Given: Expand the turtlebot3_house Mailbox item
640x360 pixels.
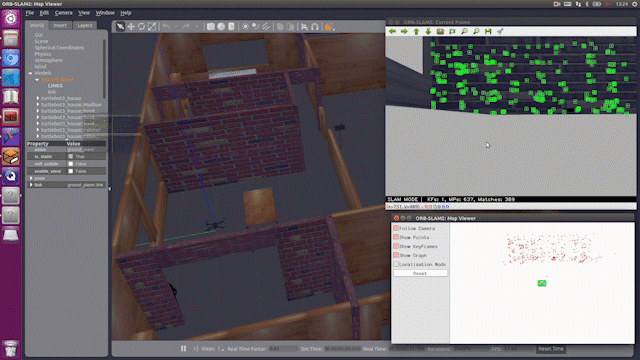Looking at the screenshot, I should pos(38,104).
